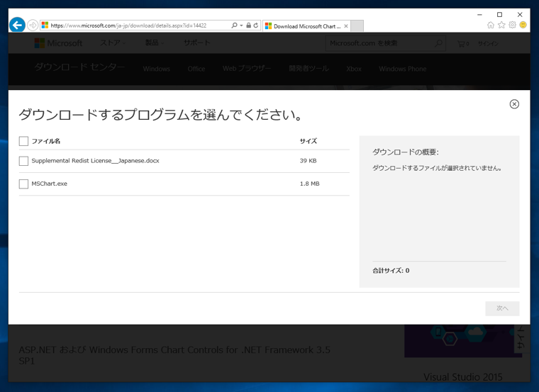This screenshot has height=392, width=539.
Task: Open the shopping cart icon
Action: tap(462, 44)
